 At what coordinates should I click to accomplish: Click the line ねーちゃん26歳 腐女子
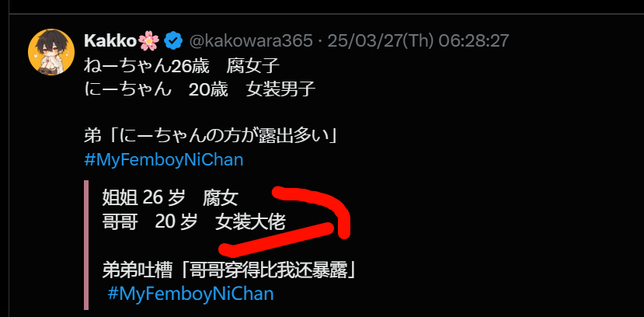[182, 66]
